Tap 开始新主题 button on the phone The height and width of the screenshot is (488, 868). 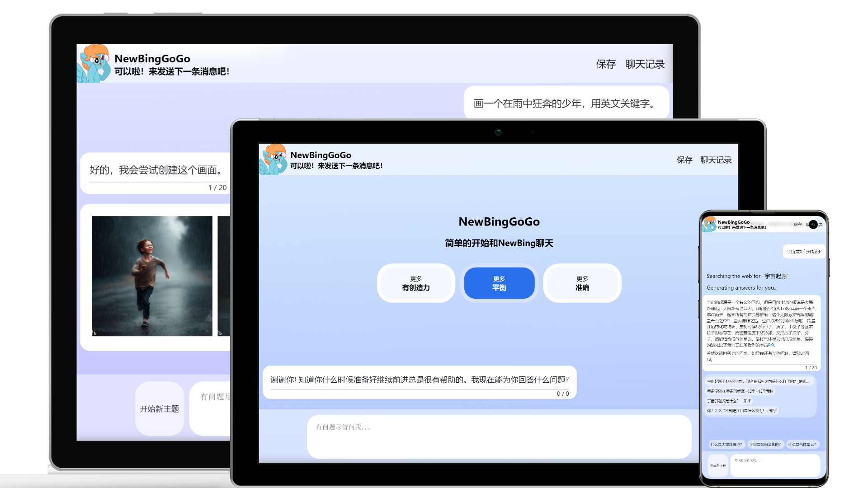[717, 465]
